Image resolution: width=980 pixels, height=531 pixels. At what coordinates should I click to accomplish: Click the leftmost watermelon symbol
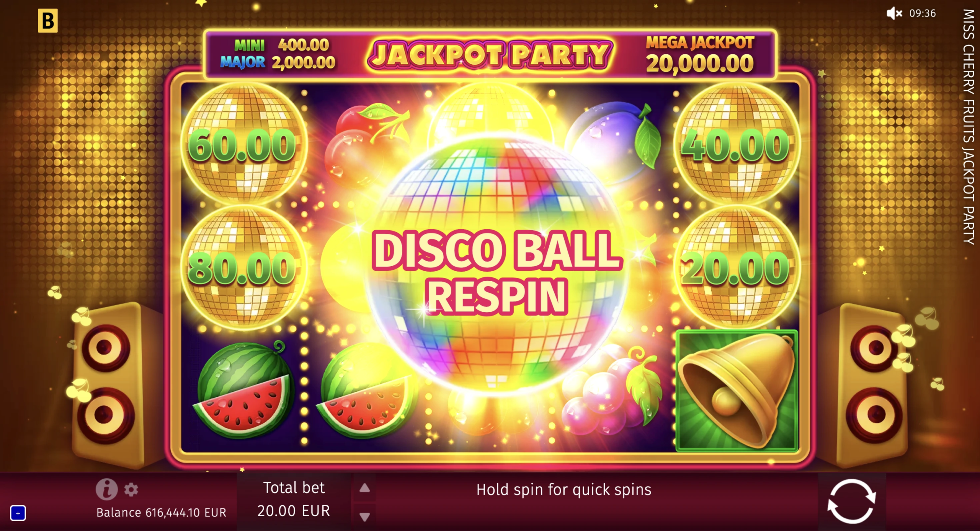[243, 390]
